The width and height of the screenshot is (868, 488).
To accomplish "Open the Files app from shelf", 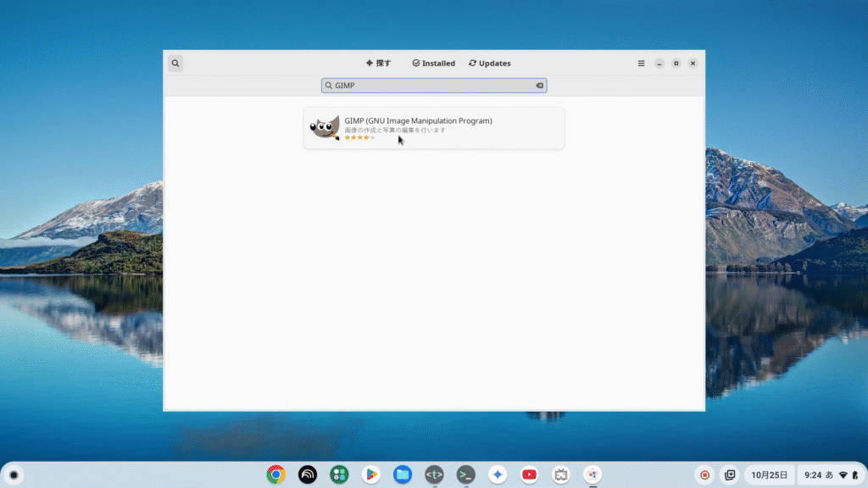I will [403, 474].
